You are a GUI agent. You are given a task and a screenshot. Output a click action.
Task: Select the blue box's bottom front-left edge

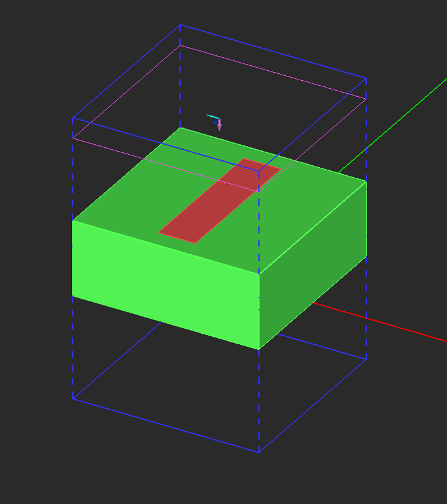(166, 426)
